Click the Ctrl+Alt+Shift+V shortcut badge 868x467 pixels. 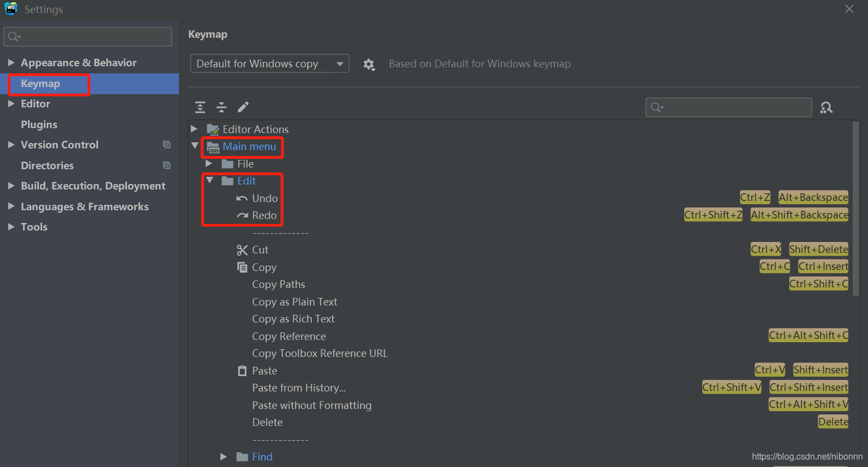(x=809, y=404)
